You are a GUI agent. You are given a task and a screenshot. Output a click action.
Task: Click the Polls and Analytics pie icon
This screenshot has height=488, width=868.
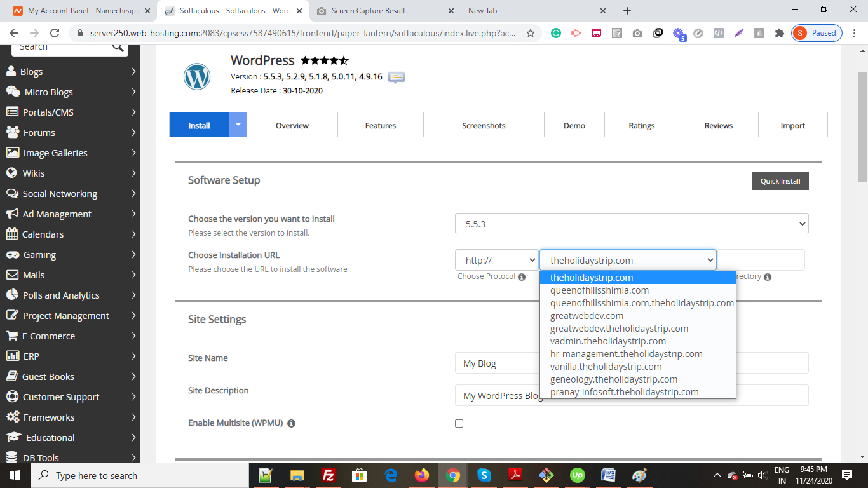point(11,295)
